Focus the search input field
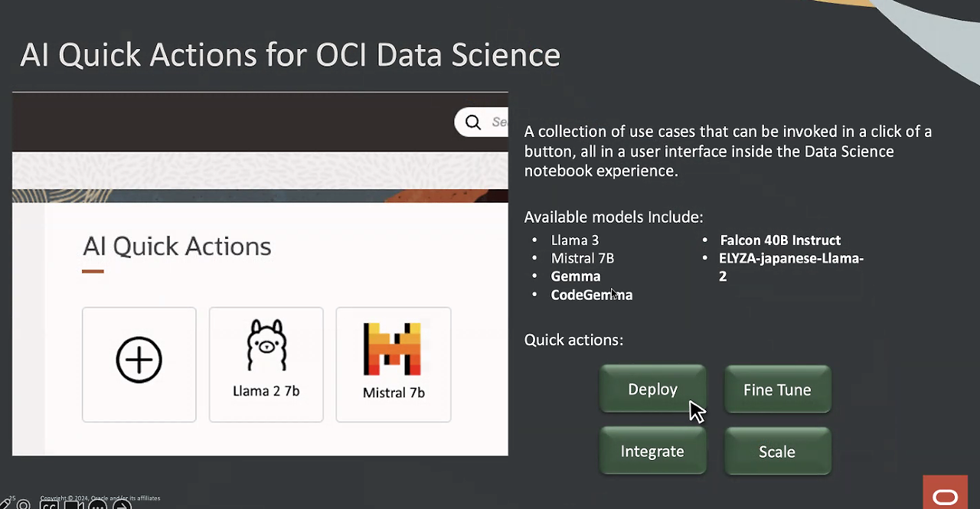 [x=498, y=122]
